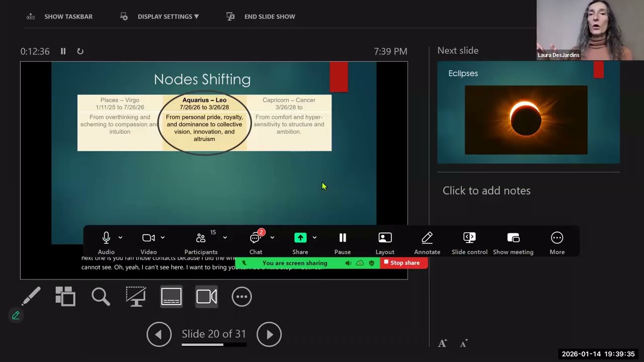Click to add notes area

tap(487, 191)
